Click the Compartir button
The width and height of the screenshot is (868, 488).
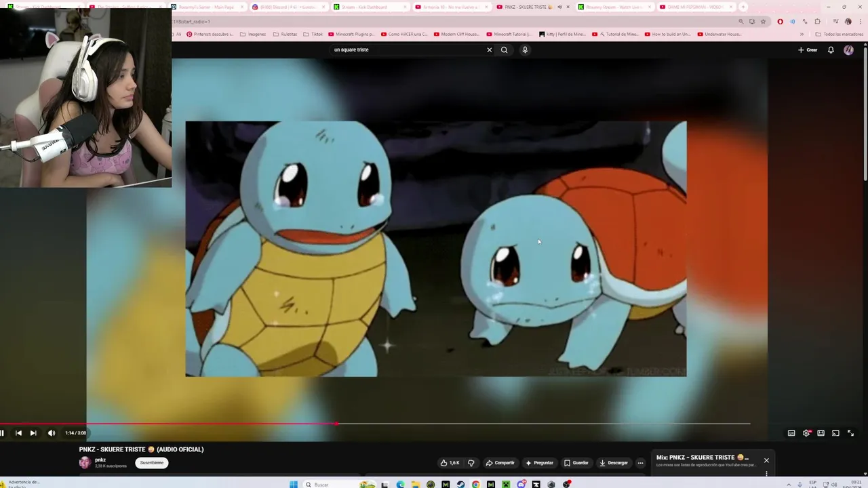[500, 463]
